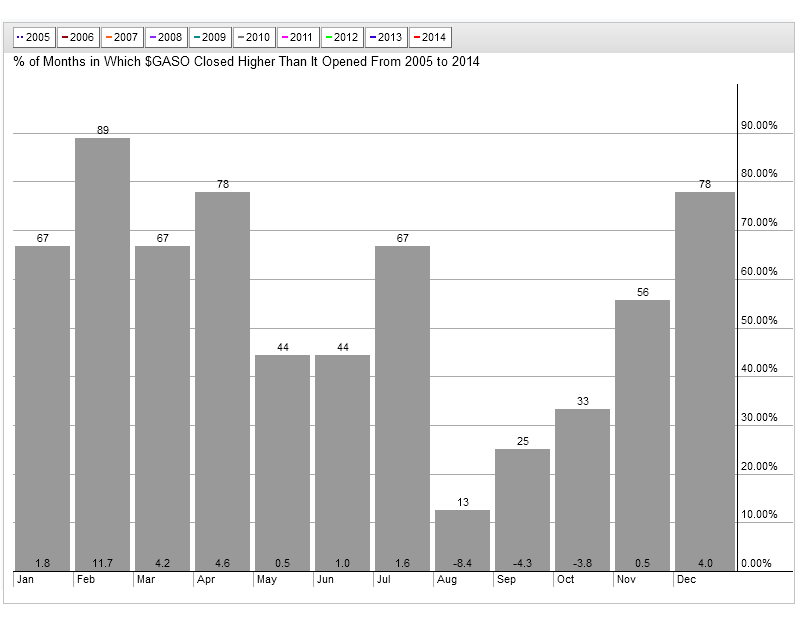
Task: Select the October bar showing 33
Action: 582,490
